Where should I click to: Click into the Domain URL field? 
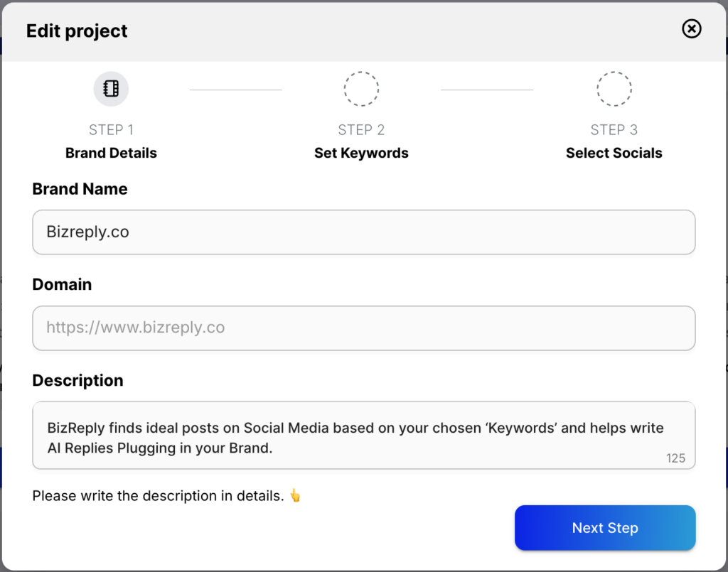click(363, 328)
